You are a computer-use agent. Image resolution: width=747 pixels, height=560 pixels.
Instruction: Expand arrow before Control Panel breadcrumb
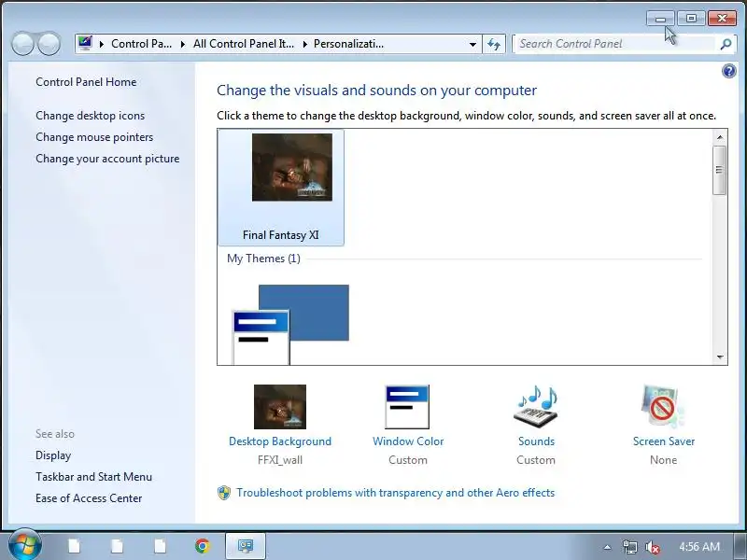point(102,44)
